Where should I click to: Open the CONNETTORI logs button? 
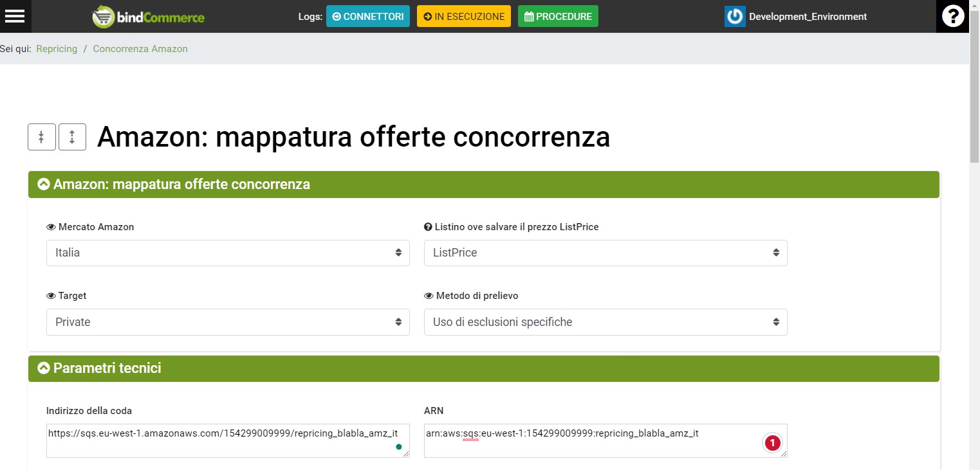[367, 17]
